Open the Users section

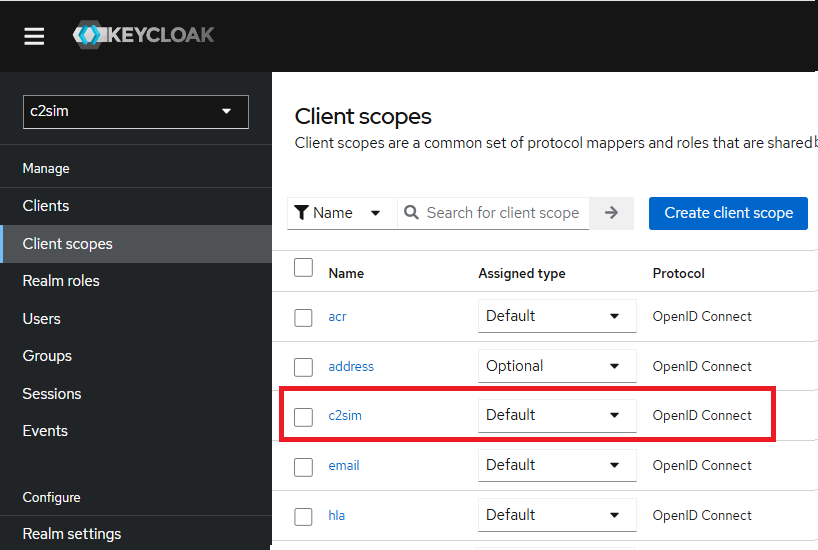point(42,319)
